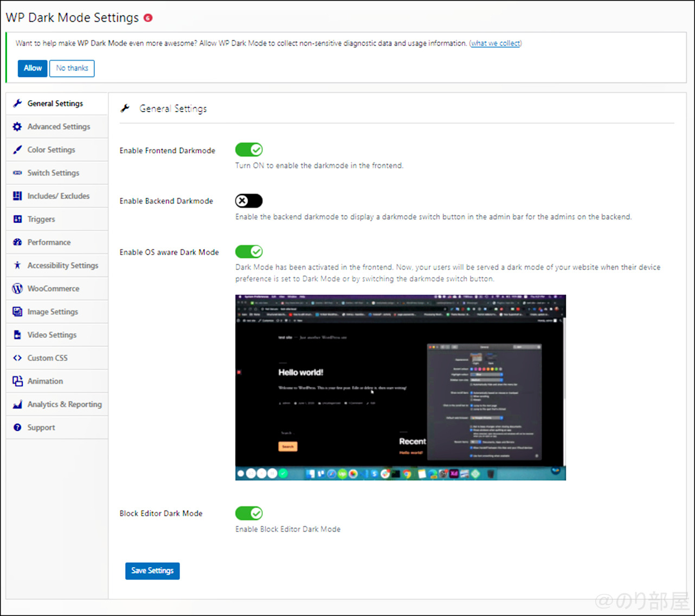Click the Animation sidebar icon

17,381
